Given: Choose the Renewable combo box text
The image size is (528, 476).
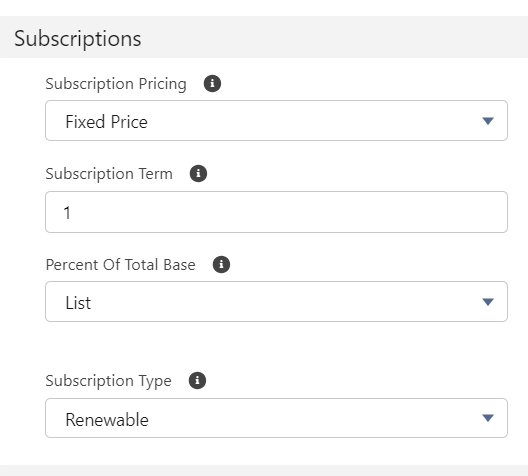Looking at the screenshot, I should pyautogui.click(x=107, y=419).
